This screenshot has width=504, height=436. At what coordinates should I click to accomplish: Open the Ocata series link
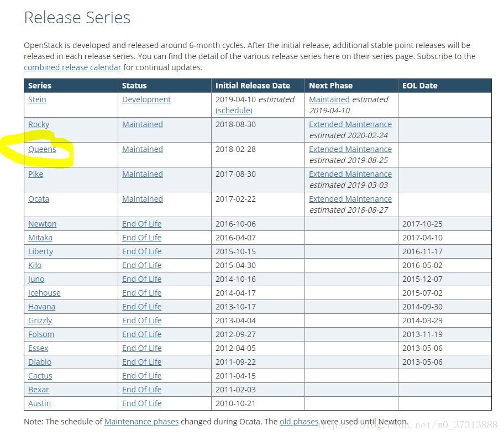[39, 199]
